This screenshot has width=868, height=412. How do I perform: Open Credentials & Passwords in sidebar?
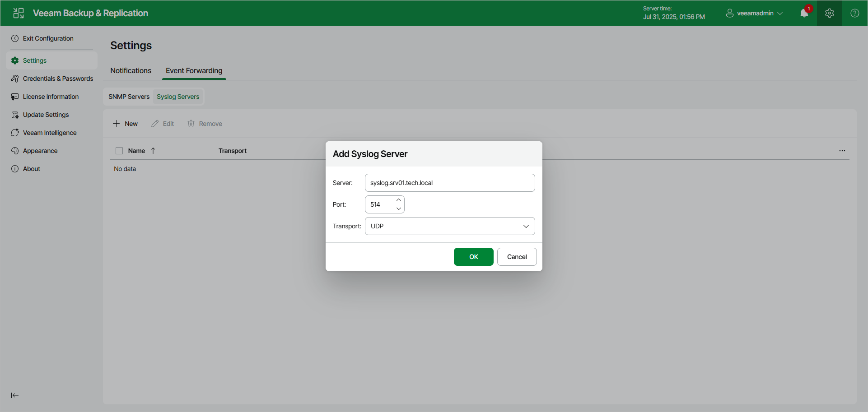click(51, 79)
